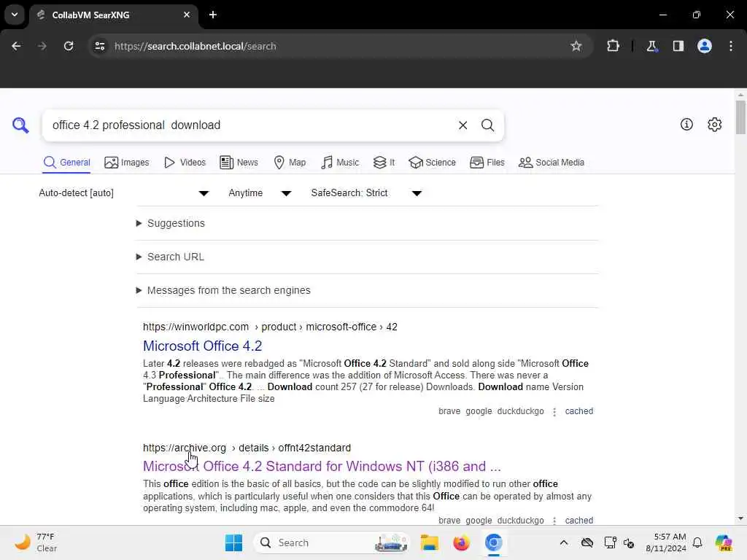Switch to the Videos search tab
This screenshot has height=560, width=747.
(185, 163)
